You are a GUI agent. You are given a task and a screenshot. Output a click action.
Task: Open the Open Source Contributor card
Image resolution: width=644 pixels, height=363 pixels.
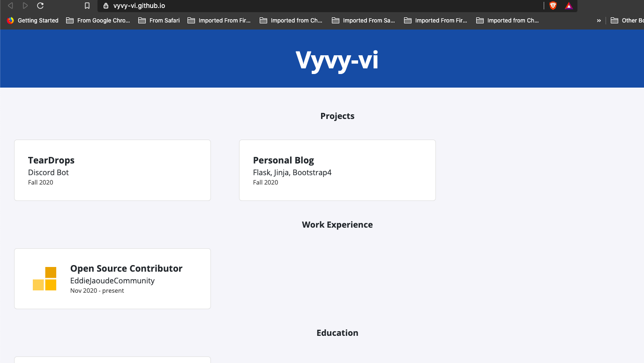point(112,279)
